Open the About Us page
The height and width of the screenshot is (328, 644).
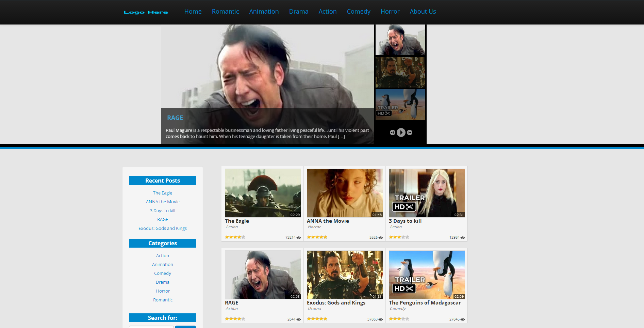(x=423, y=12)
